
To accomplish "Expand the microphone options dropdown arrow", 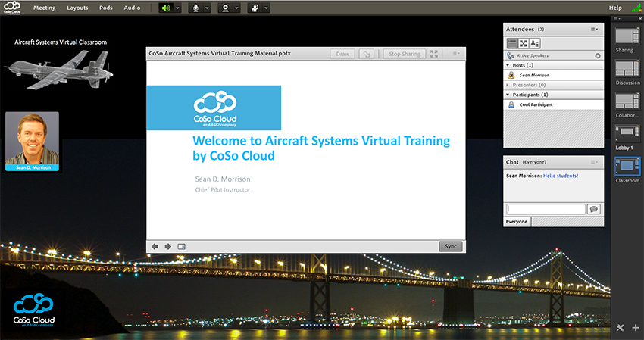I will (207, 8).
